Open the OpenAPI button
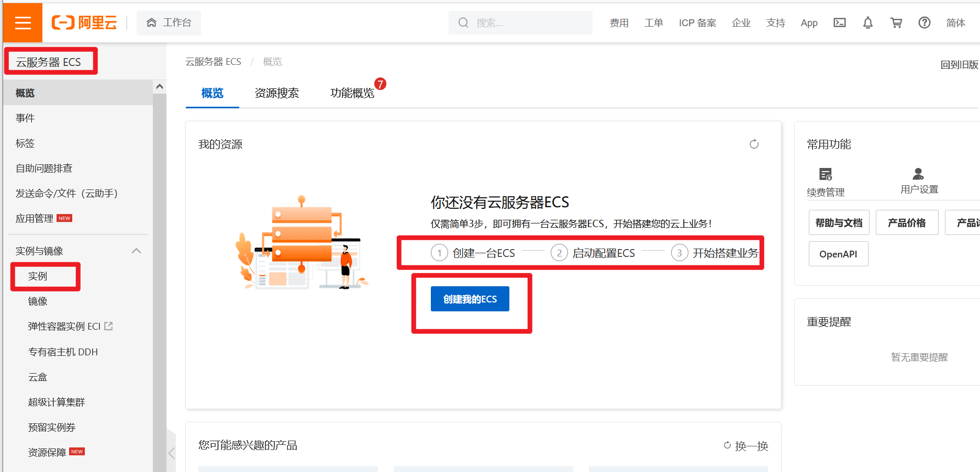 838,254
